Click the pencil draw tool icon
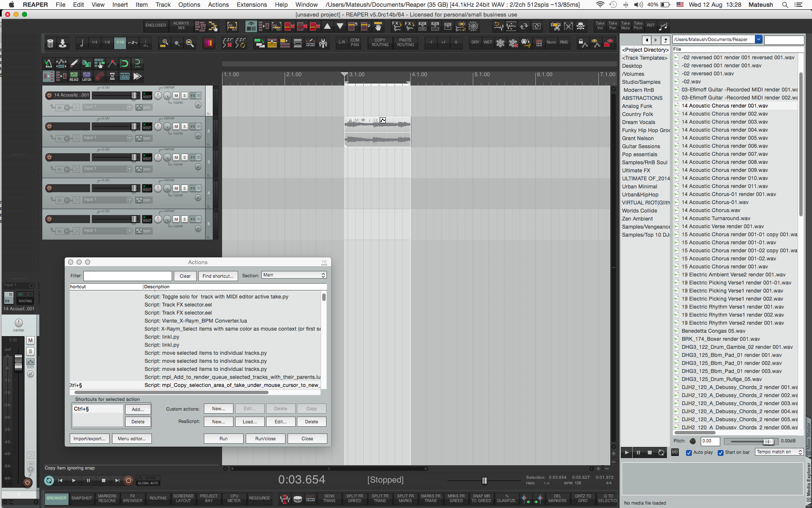Viewport: 812px width, 508px height. [x=74, y=63]
